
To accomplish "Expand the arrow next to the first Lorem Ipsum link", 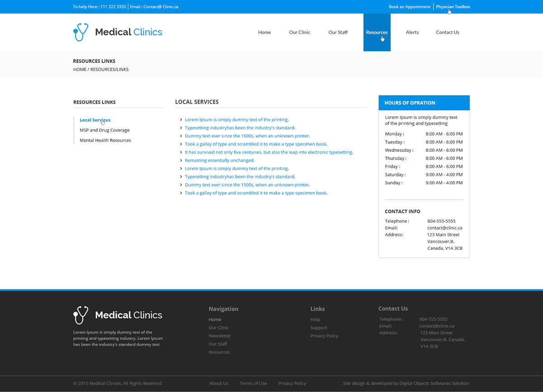I will 181,120.
